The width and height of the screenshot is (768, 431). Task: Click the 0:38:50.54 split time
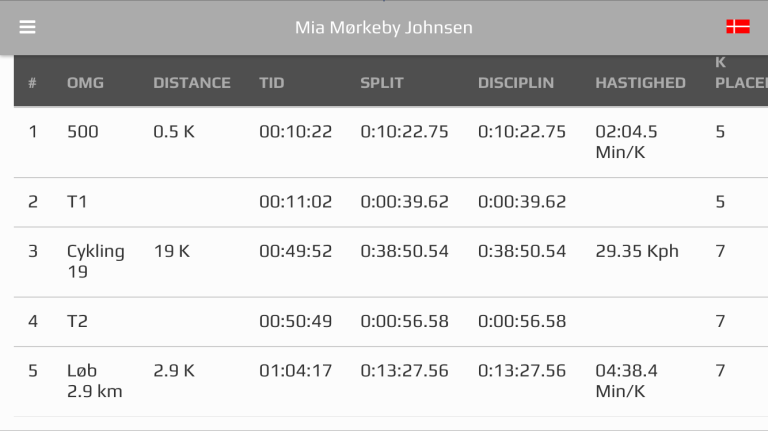[404, 251]
